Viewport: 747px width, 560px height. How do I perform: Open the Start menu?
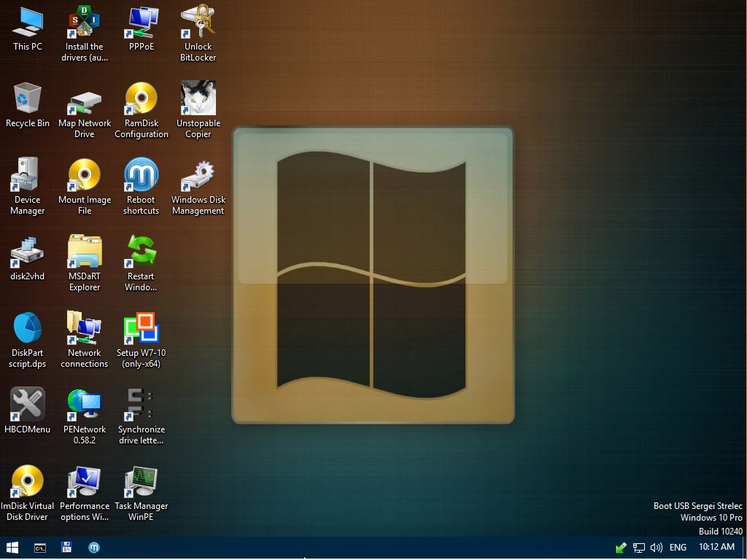(12, 548)
